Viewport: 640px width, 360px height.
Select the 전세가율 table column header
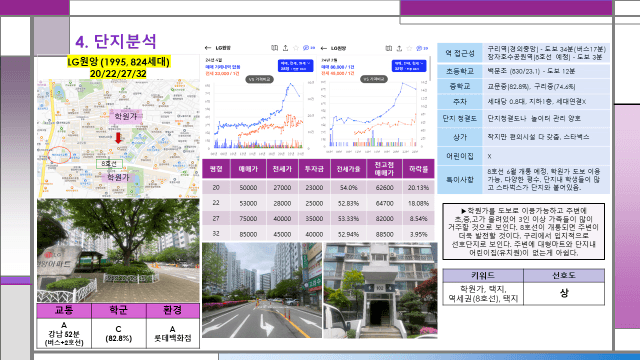[x=348, y=169]
